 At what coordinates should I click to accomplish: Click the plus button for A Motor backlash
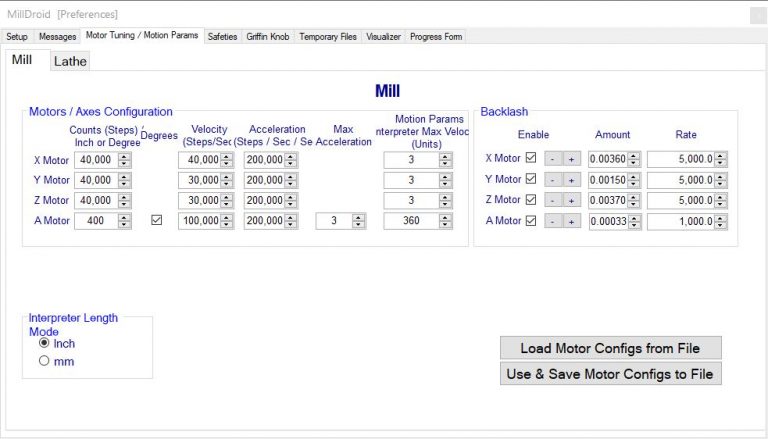tap(571, 221)
